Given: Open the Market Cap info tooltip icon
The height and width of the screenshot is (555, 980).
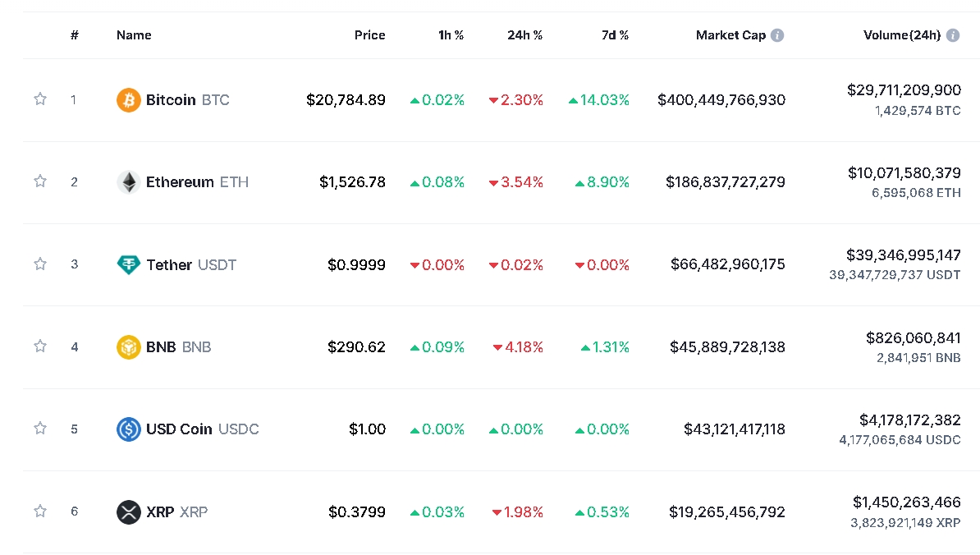Looking at the screenshot, I should (777, 35).
